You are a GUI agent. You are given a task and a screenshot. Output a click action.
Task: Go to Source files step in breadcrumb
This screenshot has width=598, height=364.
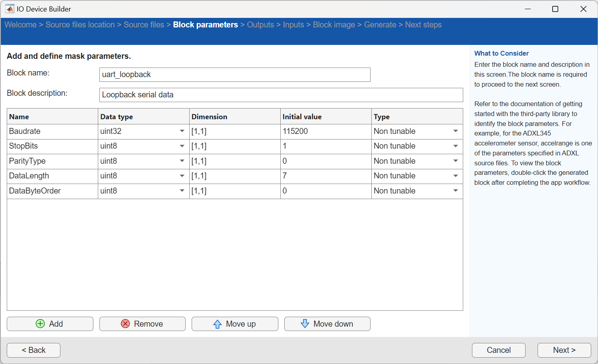[144, 25]
